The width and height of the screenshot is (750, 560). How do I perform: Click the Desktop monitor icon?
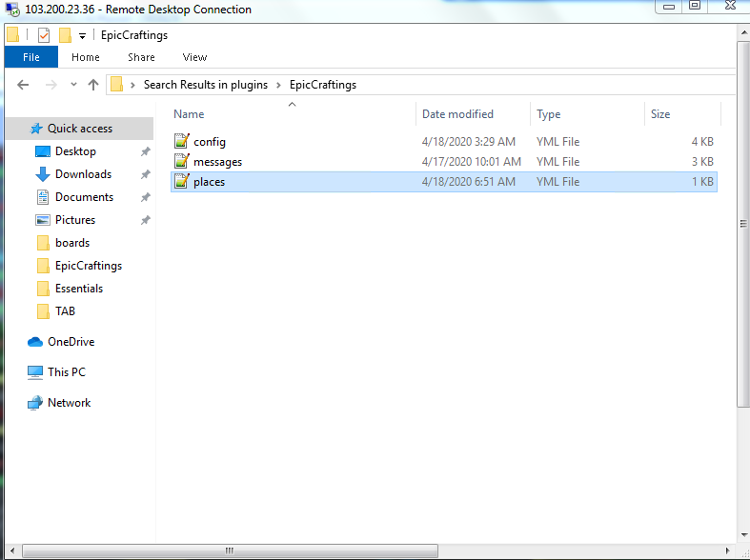[43, 151]
